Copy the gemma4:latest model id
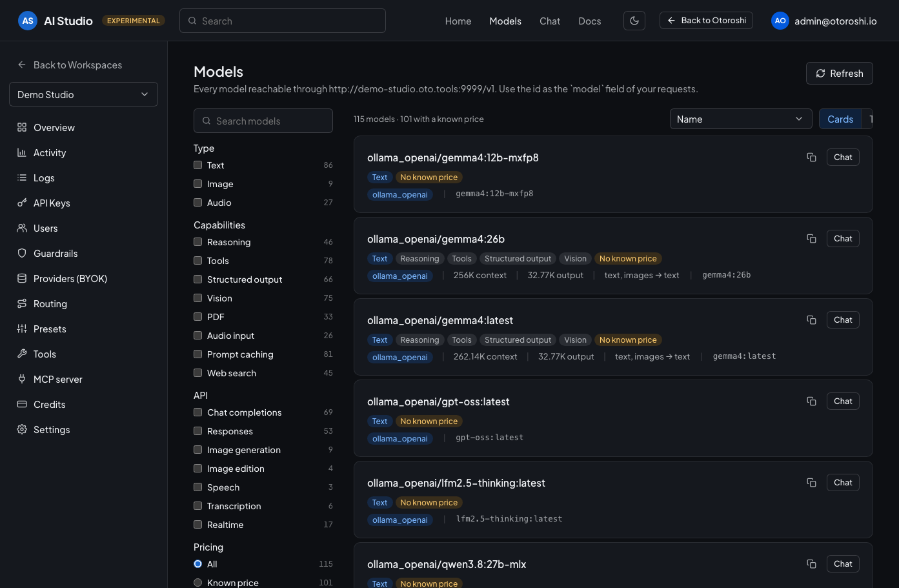This screenshot has width=899, height=588. click(x=811, y=319)
